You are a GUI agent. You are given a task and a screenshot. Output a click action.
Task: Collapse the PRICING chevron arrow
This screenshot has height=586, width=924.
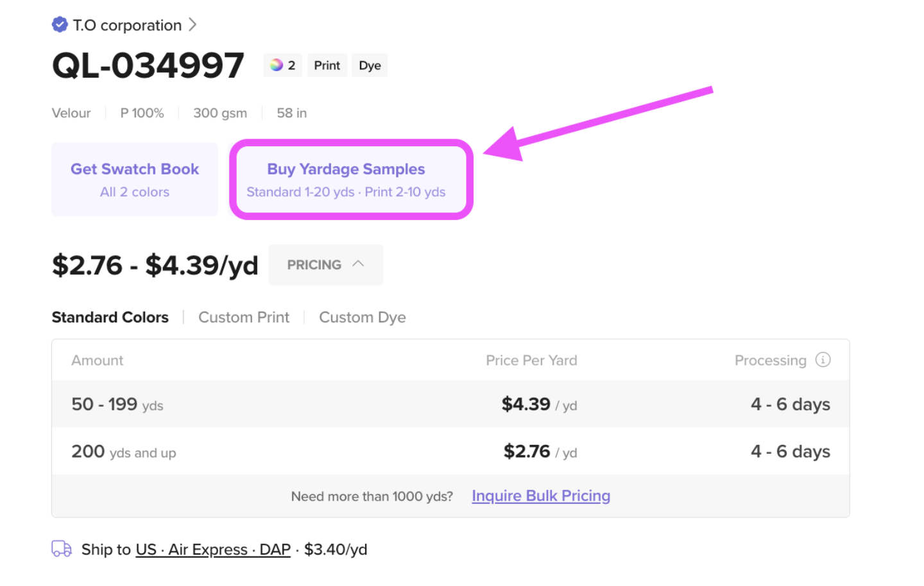(359, 264)
